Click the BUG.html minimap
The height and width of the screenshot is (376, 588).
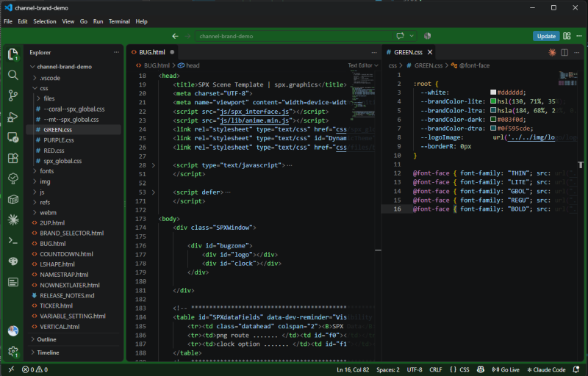point(362,95)
